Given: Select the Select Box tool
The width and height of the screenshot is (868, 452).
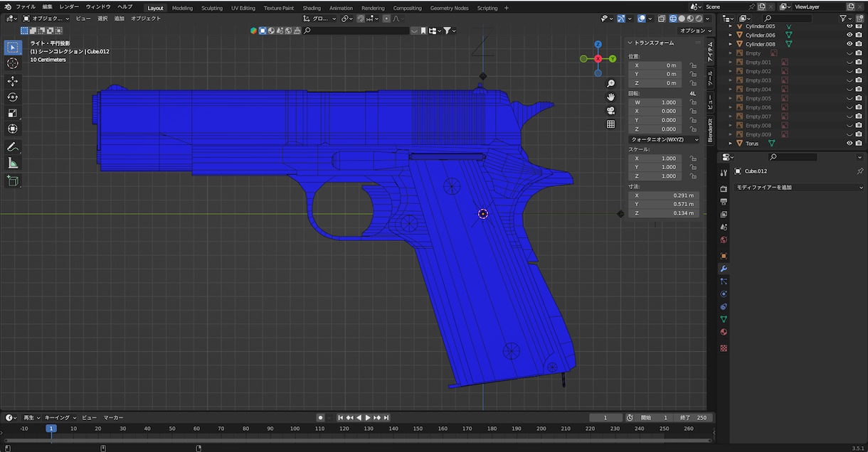Looking at the screenshot, I should 13,48.
